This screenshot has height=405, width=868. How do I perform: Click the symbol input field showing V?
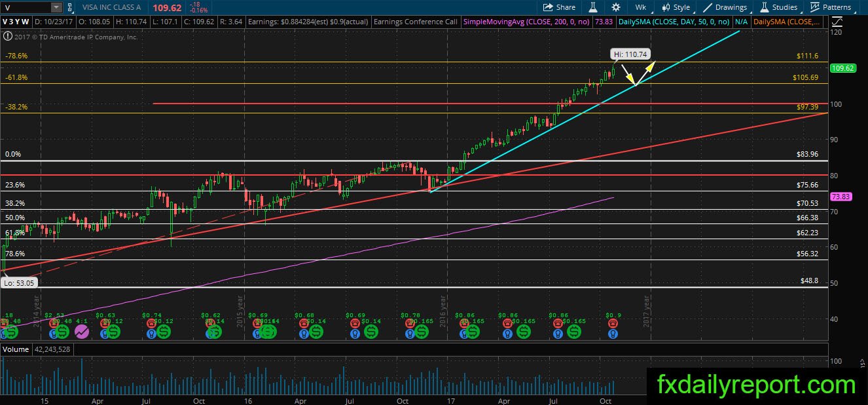[x=26, y=7]
